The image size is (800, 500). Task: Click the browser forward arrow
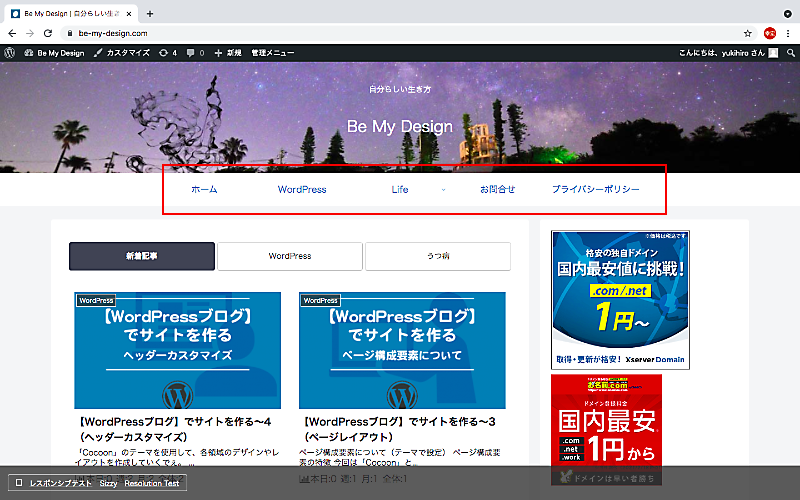pos(30,33)
